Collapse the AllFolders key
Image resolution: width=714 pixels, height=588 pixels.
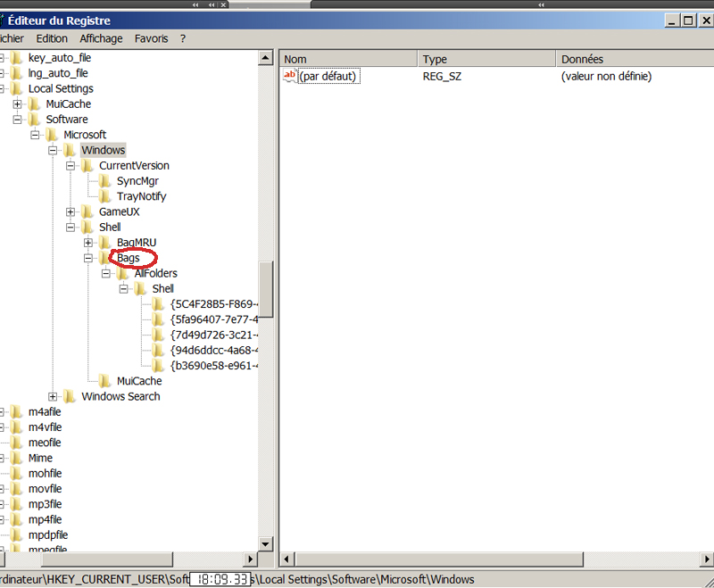[x=106, y=274]
